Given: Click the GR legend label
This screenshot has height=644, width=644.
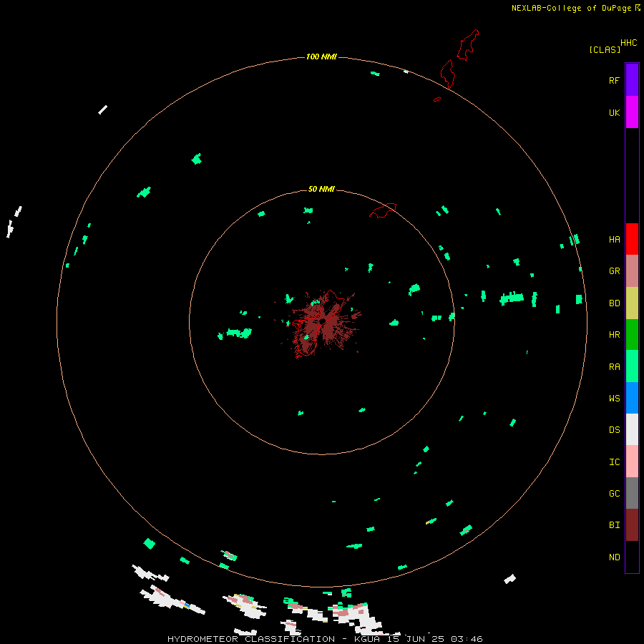Looking at the screenshot, I should 614,271.
